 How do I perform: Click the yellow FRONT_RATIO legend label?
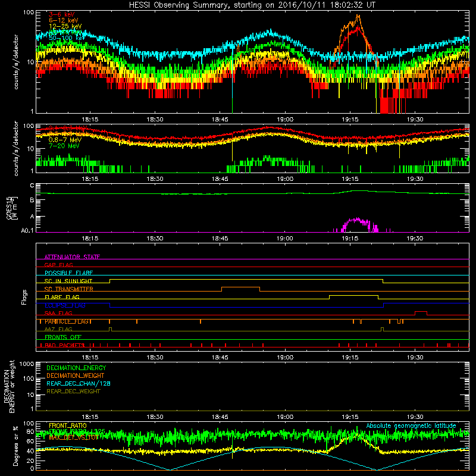(x=68, y=425)
